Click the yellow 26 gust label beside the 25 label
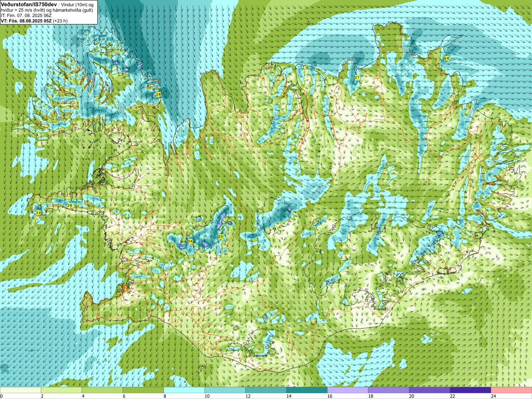 click(x=190, y=241)
